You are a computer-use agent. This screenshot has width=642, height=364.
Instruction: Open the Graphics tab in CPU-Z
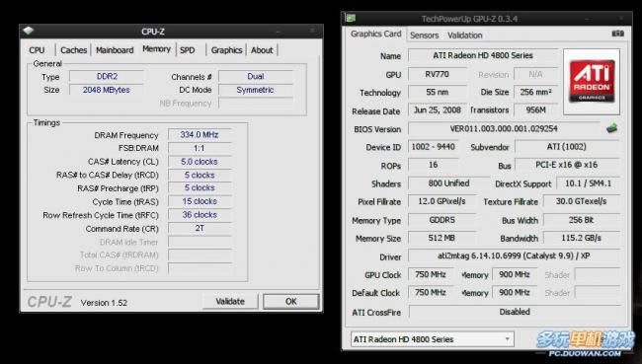pos(226,50)
